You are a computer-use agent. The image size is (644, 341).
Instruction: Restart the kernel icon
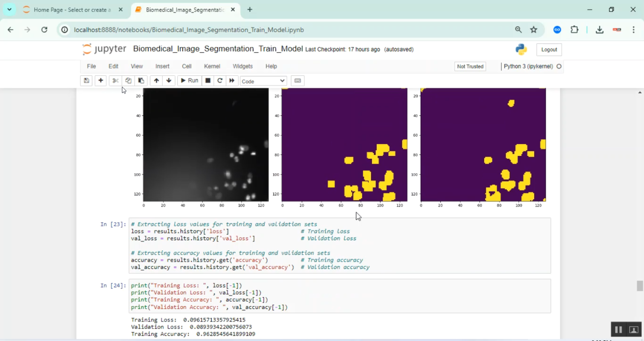click(x=220, y=81)
